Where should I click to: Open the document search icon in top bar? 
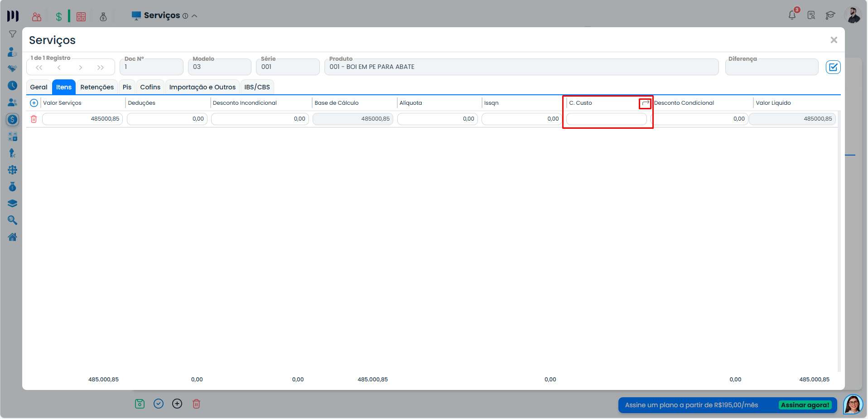pos(811,15)
